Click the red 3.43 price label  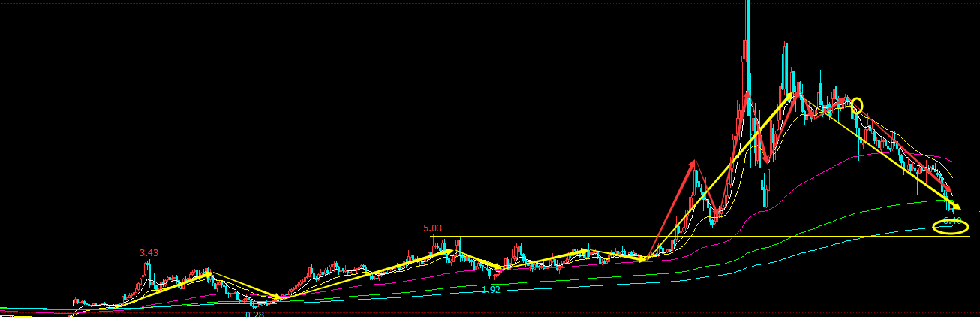149,253
